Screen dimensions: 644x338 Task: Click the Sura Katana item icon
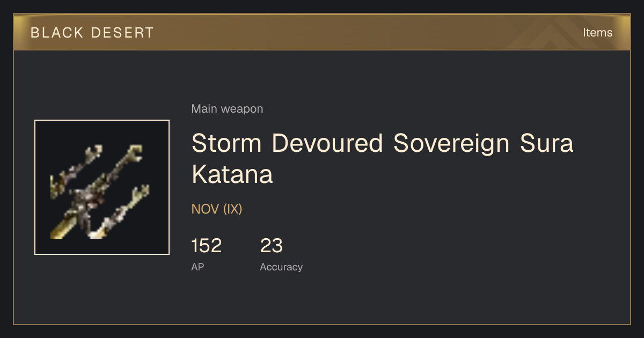102,187
